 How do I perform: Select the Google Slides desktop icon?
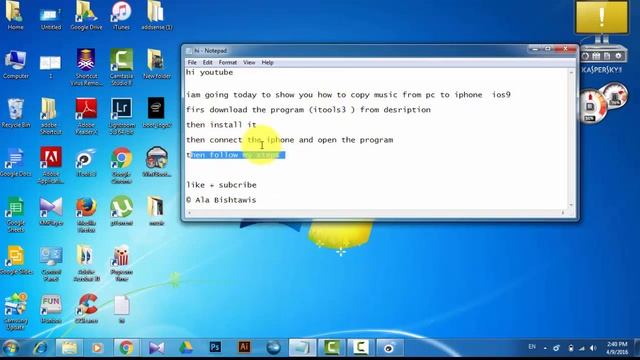click(x=16, y=260)
